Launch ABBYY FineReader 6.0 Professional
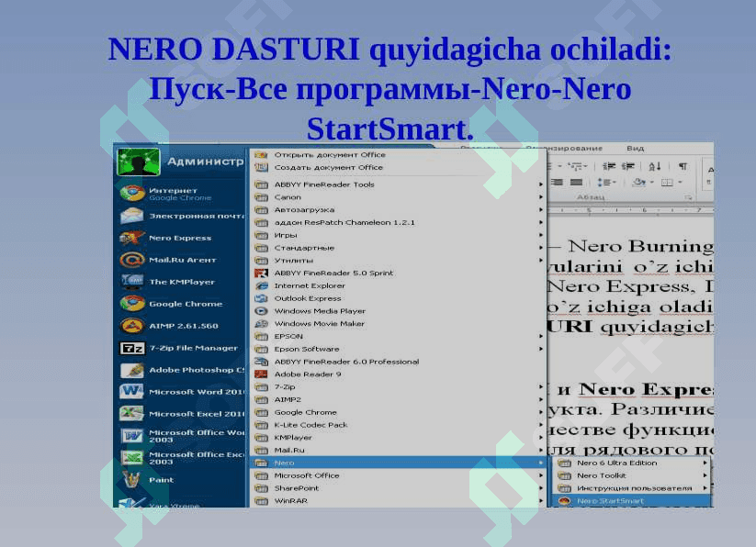This screenshot has height=547, width=756. pos(399,362)
